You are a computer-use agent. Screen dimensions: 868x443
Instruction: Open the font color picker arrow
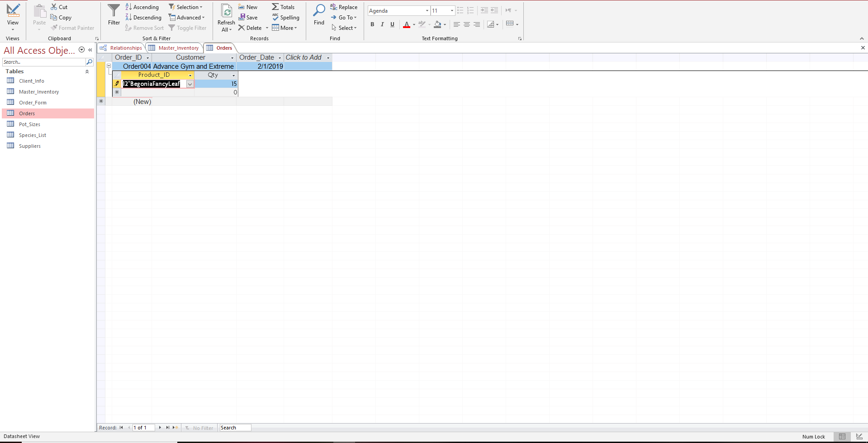[x=414, y=24]
